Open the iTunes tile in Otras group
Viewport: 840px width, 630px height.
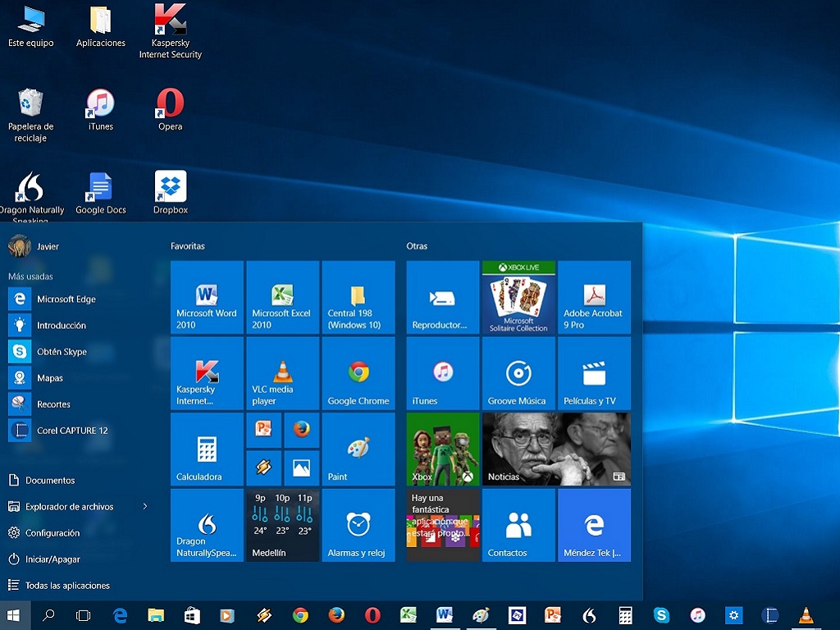(x=443, y=373)
